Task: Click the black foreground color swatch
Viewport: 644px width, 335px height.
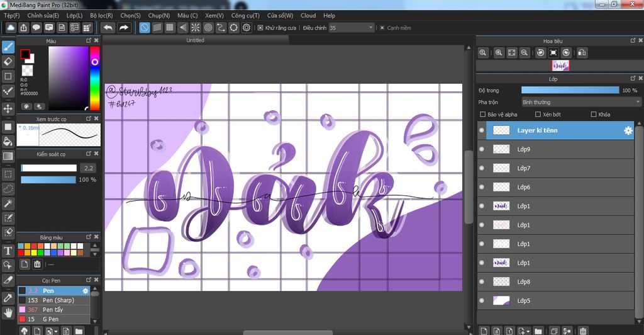Action: [25, 54]
